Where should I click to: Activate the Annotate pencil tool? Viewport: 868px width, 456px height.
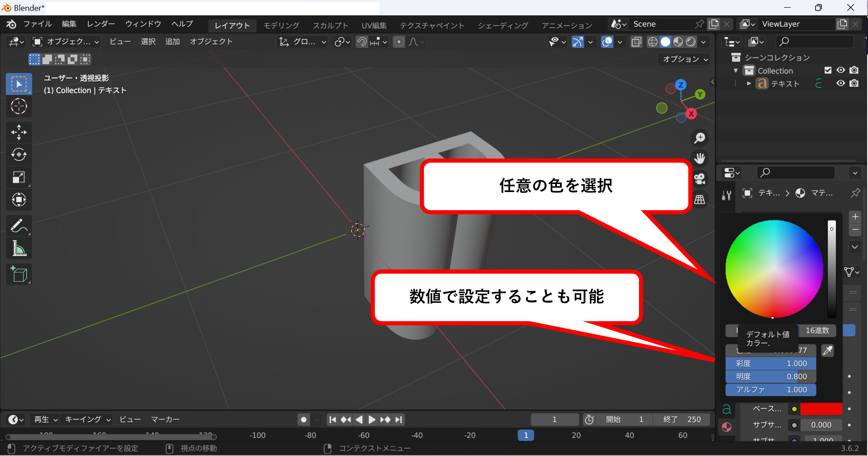click(19, 226)
